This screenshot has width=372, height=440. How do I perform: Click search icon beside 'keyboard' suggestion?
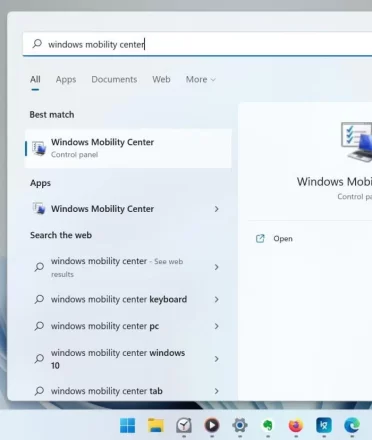(x=39, y=299)
